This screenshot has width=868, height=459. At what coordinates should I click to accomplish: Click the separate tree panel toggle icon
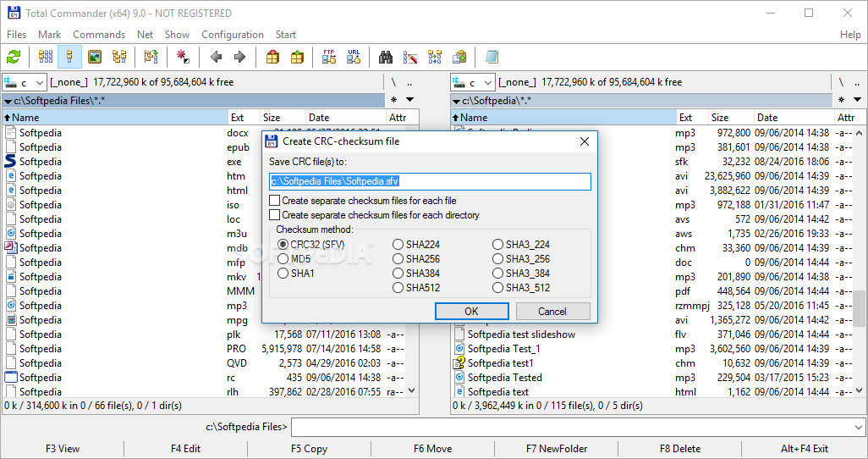click(151, 57)
